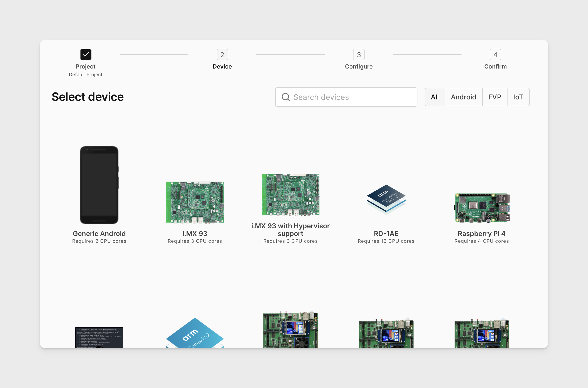This screenshot has height=388, width=588.
Task: Click the RD-1AE title text
Action: tap(386, 233)
